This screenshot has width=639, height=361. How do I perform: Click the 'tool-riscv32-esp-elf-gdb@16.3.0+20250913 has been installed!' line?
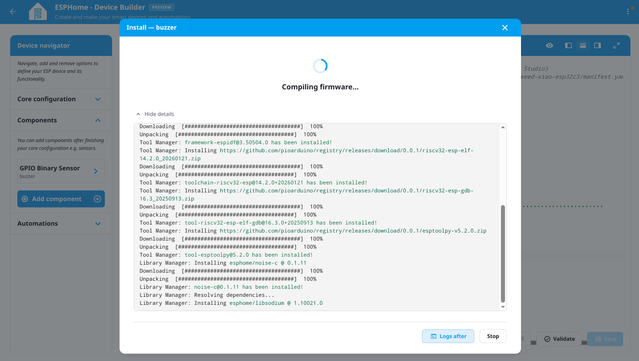pyautogui.click(x=258, y=222)
